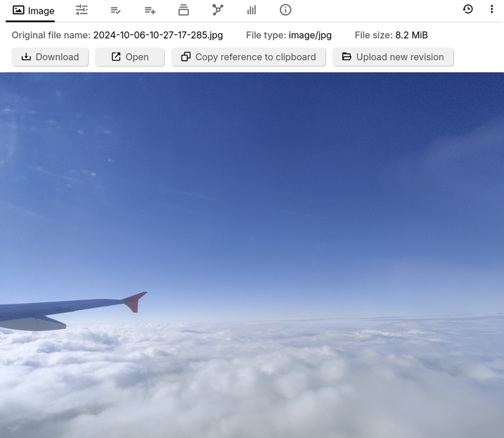Click Upload new revision
504x438 pixels.
[393, 57]
